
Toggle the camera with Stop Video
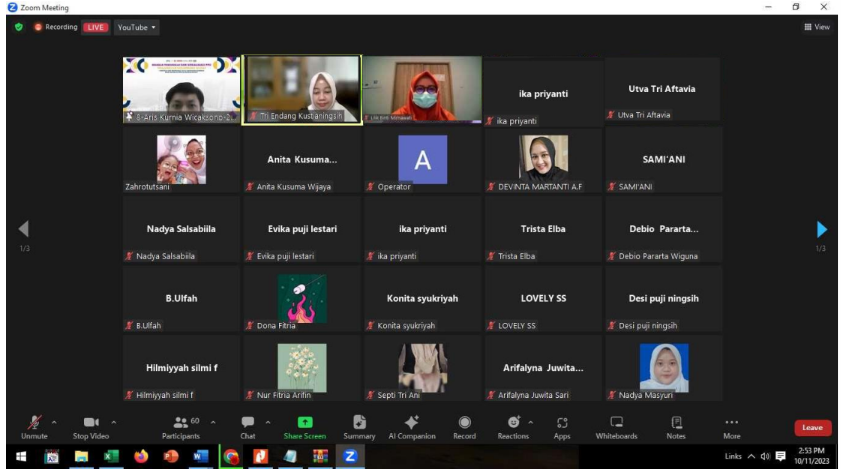90,427
